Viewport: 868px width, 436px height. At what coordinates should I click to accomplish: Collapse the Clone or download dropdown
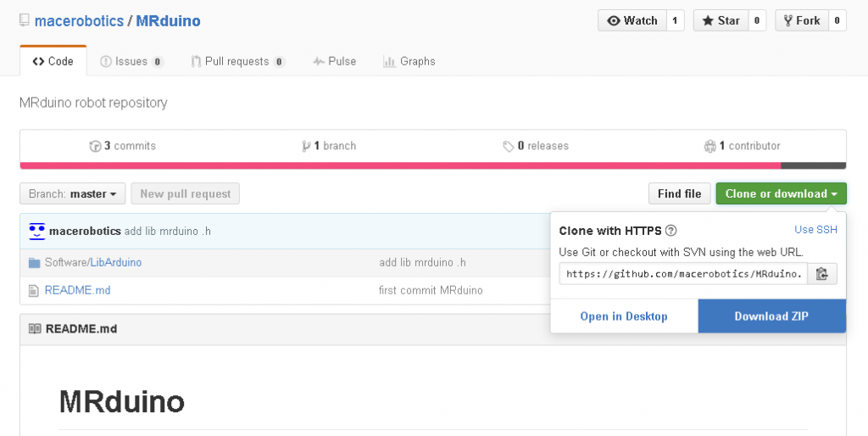(781, 194)
